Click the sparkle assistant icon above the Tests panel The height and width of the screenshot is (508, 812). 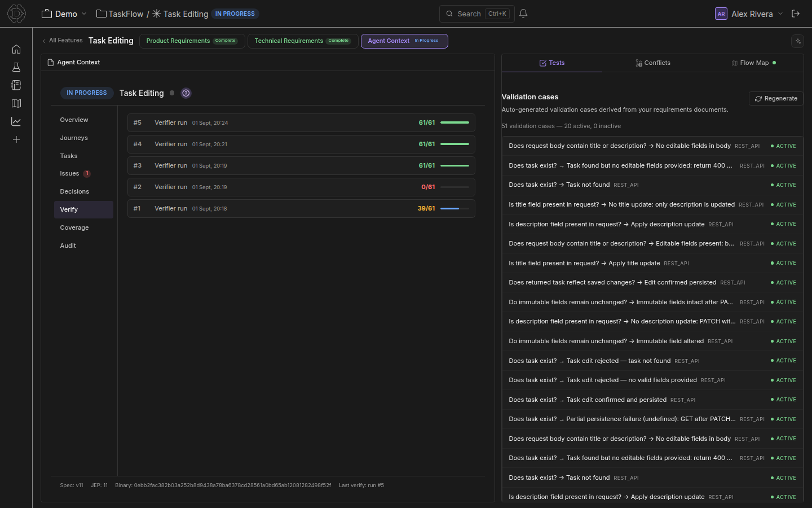click(797, 41)
